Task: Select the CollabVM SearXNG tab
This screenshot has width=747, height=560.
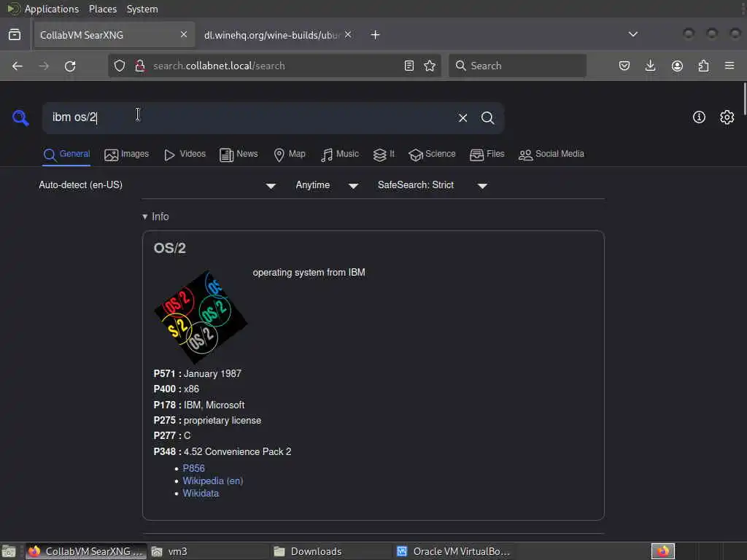Action: coord(114,35)
